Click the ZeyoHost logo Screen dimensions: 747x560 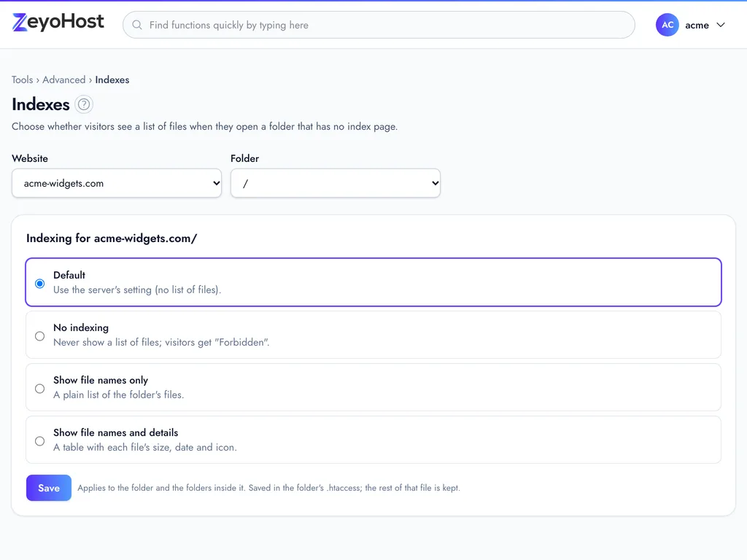58,23
